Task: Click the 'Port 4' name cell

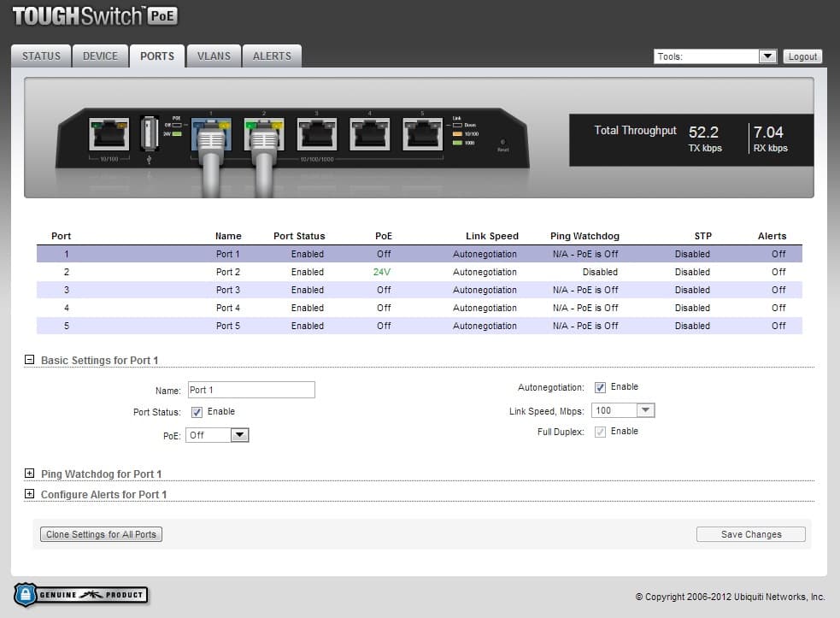Action: coord(227,309)
